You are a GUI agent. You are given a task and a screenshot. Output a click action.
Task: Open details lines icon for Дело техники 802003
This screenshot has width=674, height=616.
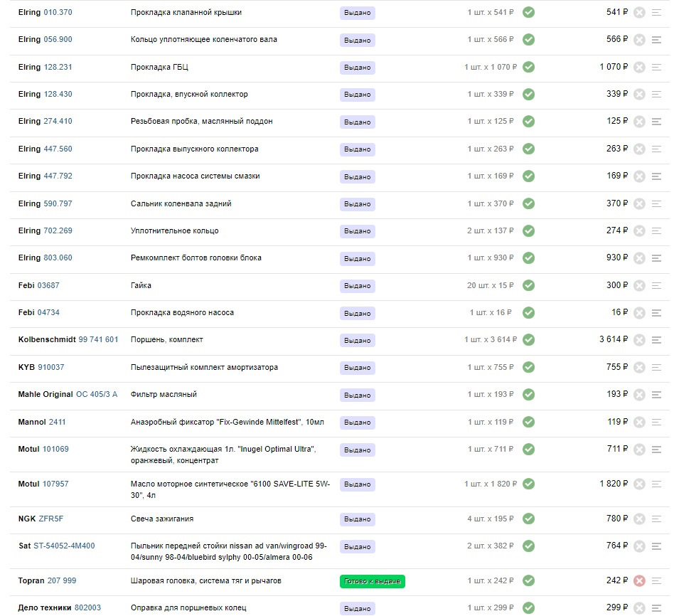[656, 608]
